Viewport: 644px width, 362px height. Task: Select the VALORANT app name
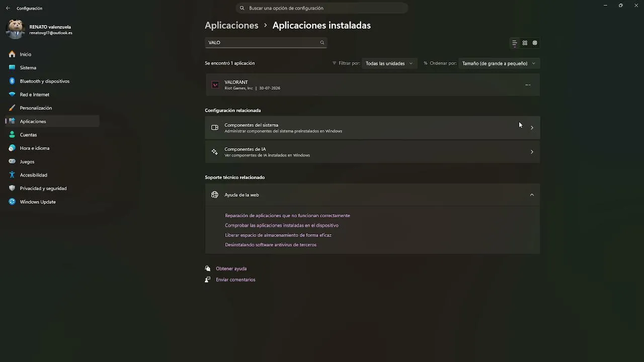click(x=236, y=82)
